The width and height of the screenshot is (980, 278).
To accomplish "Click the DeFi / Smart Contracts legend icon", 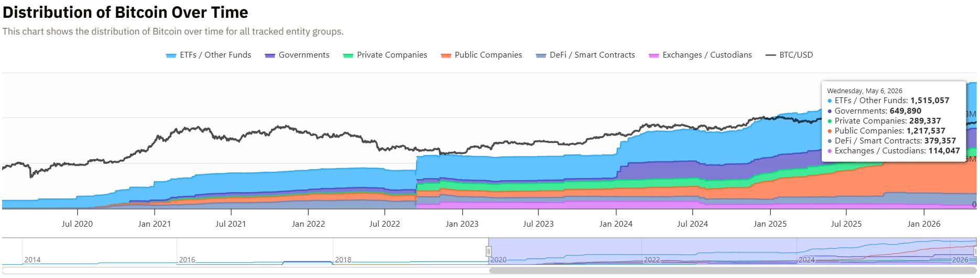I will pos(541,55).
